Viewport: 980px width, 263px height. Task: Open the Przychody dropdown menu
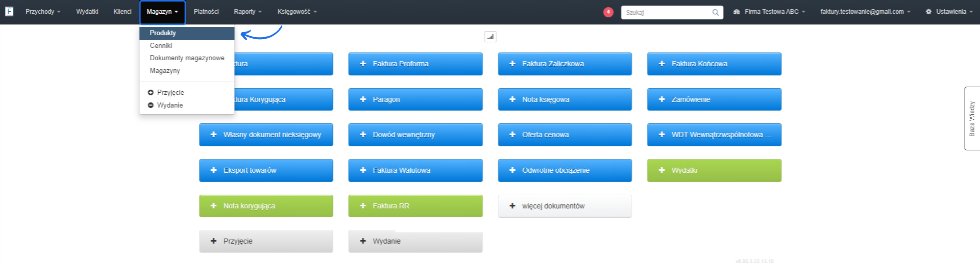point(43,12)
